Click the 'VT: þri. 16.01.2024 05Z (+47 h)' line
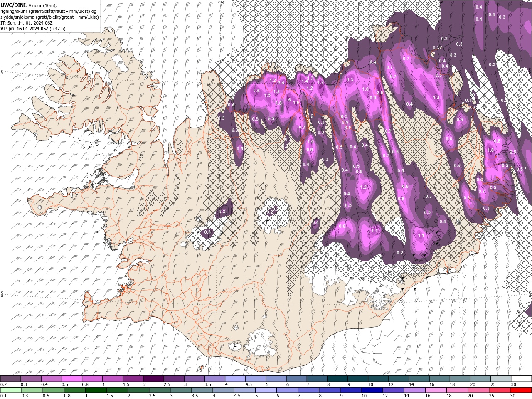This screenshot has width=532, height=399. [x=33, y=29]
